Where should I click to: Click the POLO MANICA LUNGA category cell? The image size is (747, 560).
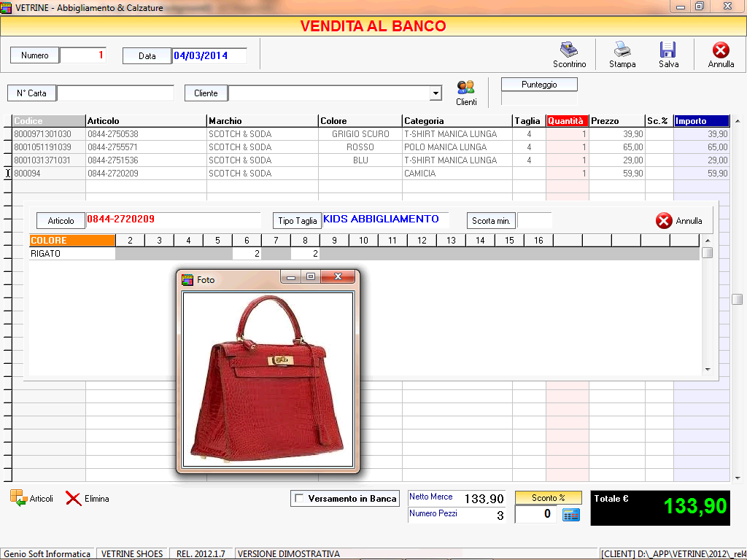pos(457,147)
